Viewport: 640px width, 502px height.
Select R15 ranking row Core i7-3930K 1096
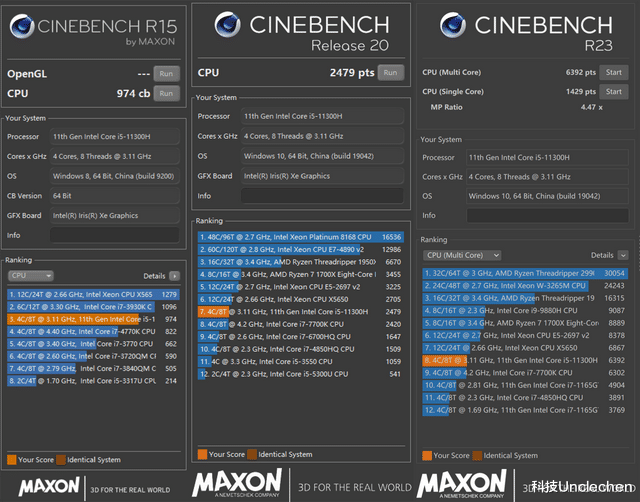click(93, 307)
